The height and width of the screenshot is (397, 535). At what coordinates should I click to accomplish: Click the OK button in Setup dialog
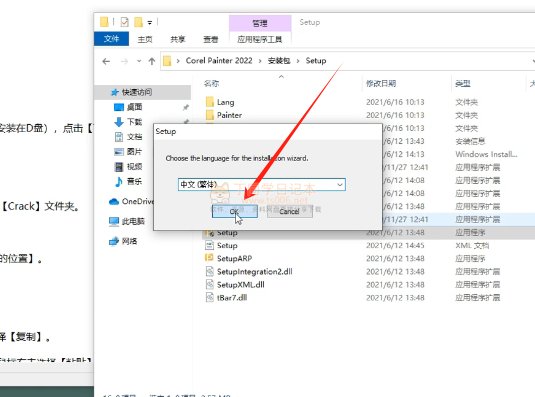tap(235, 211)
